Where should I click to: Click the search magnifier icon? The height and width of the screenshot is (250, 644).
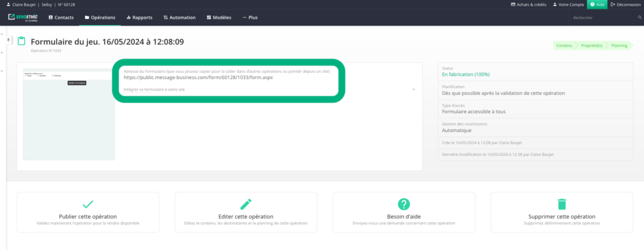point(640,17)
